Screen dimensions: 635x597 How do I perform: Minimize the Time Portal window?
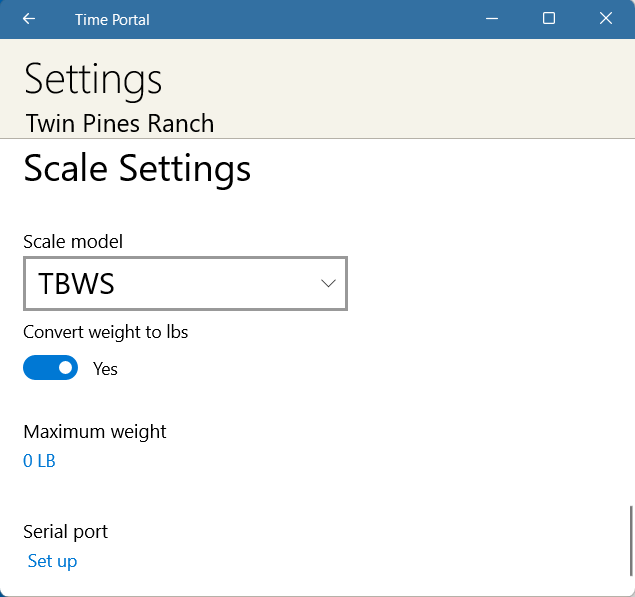(x=492, y=19)
